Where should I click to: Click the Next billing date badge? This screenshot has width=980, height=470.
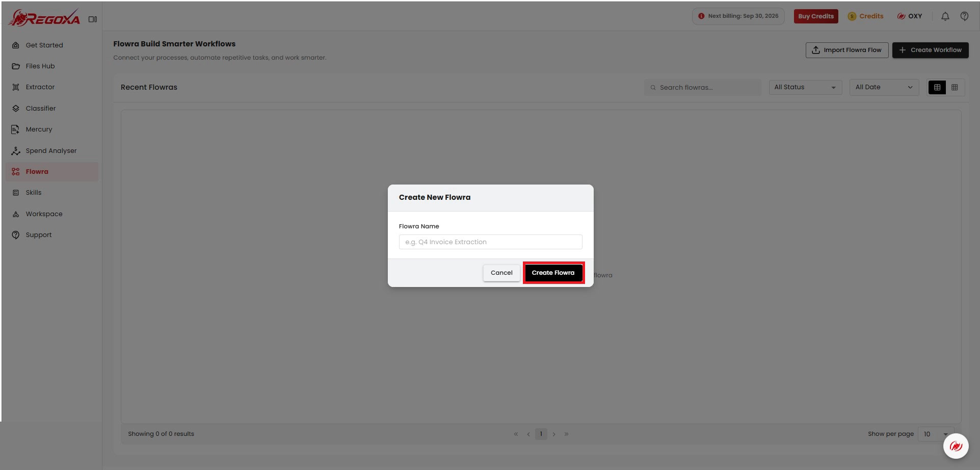pyautogui.click(x=738, y=16)
